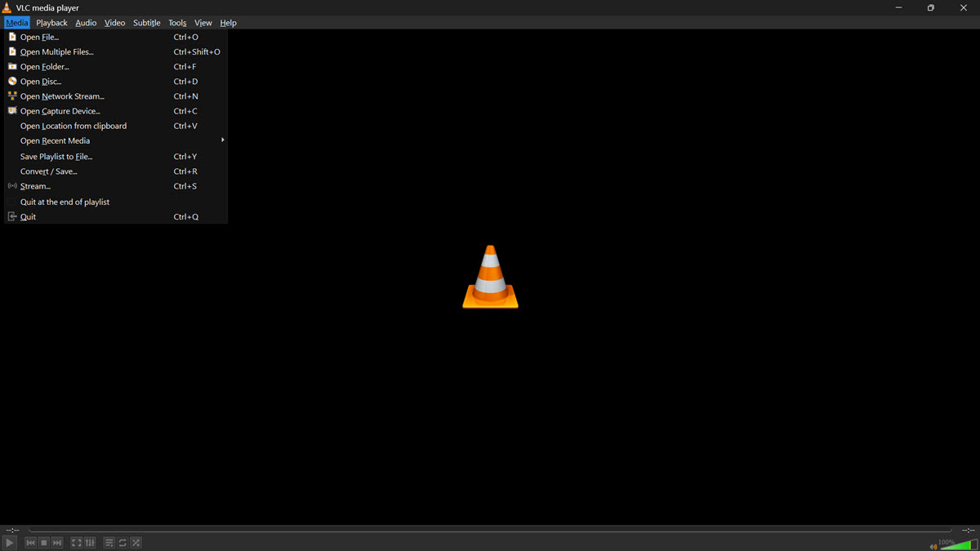Click the large VLC cone logo
The width and height of the screenshot is (980, 551).
pyautogui.click(x=490, y=277)
